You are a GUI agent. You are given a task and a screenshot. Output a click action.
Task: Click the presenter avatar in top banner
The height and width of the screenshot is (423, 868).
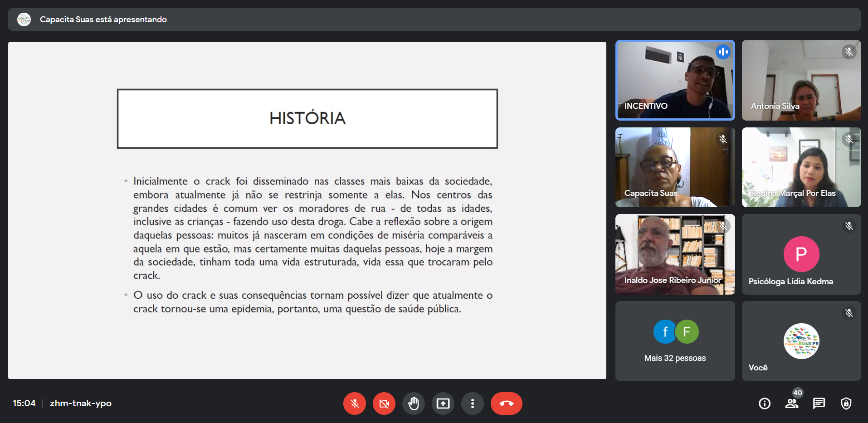(x=24, y=19)
